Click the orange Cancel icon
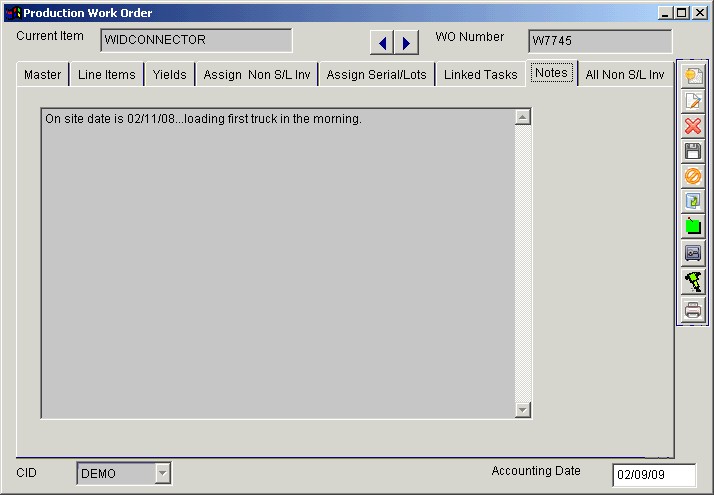This screenshot has height=495, width=714. coord(693,176)
